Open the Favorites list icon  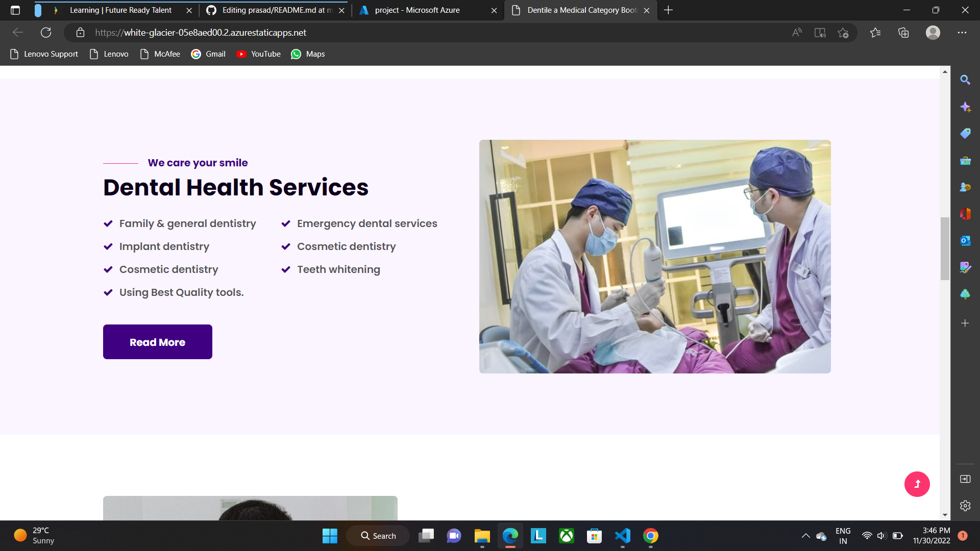pyautogui.click(x=875, y=33)
